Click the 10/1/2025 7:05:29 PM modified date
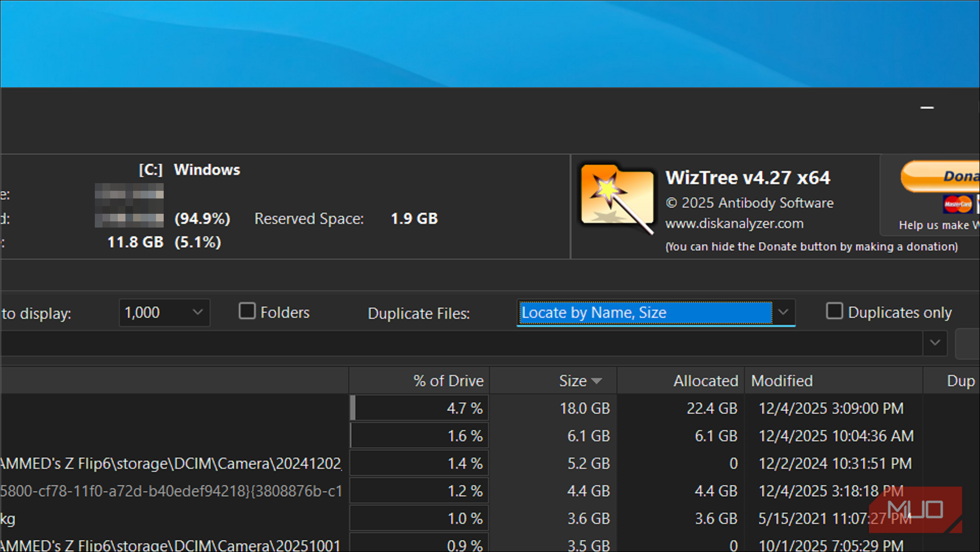980x552 pixels. (831, 545)
